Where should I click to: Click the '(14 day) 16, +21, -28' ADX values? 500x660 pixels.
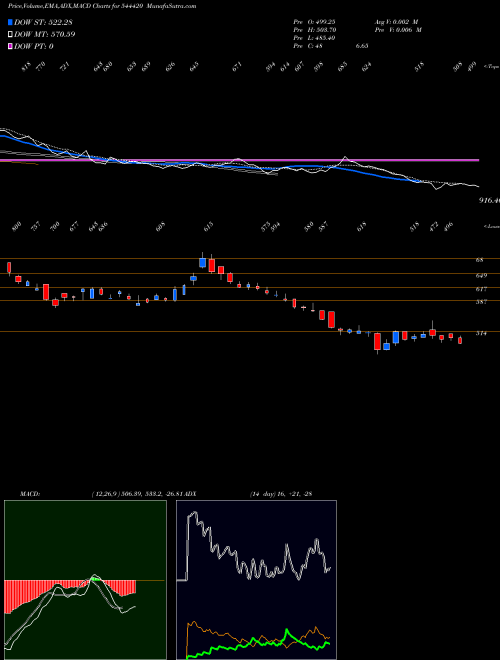(280, 493)
